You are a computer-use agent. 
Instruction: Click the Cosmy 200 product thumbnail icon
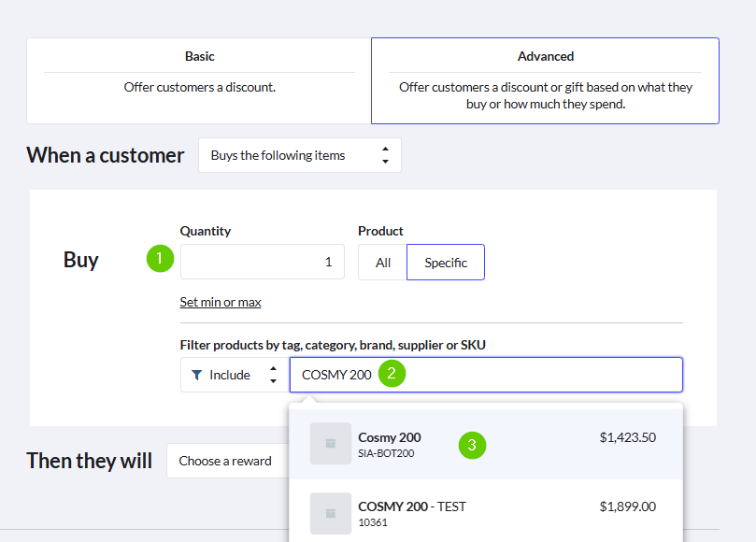click(x=330, y=444)
